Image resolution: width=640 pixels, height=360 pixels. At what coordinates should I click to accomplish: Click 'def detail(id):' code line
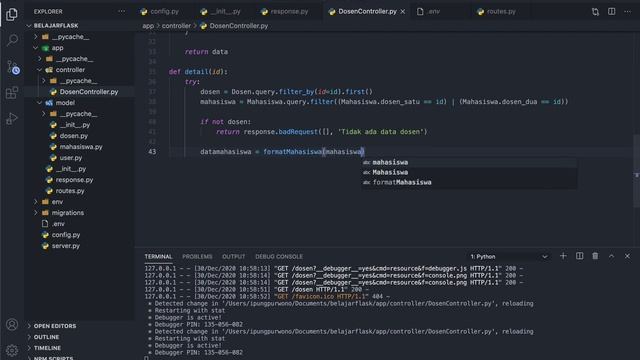(198, 72)
